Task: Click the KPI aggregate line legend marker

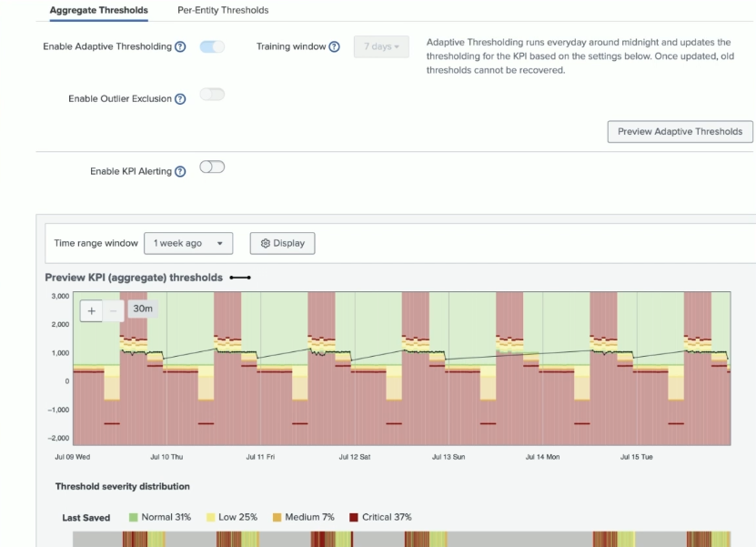Action: [x=240, y=278]
